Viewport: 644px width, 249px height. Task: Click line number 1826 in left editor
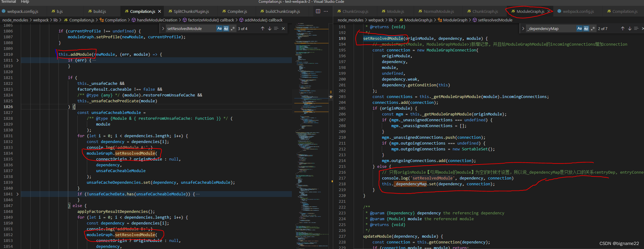coord(8,107)
